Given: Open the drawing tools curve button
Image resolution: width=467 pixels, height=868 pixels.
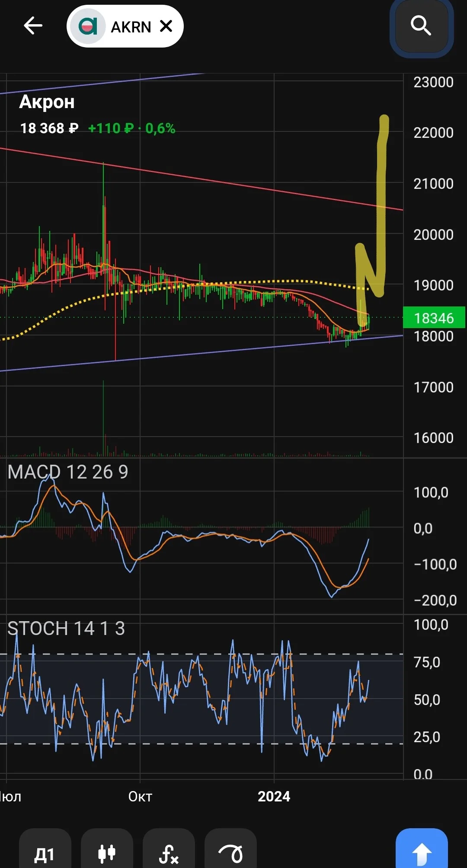Looking at the screenshot, I should click(230, 854).
